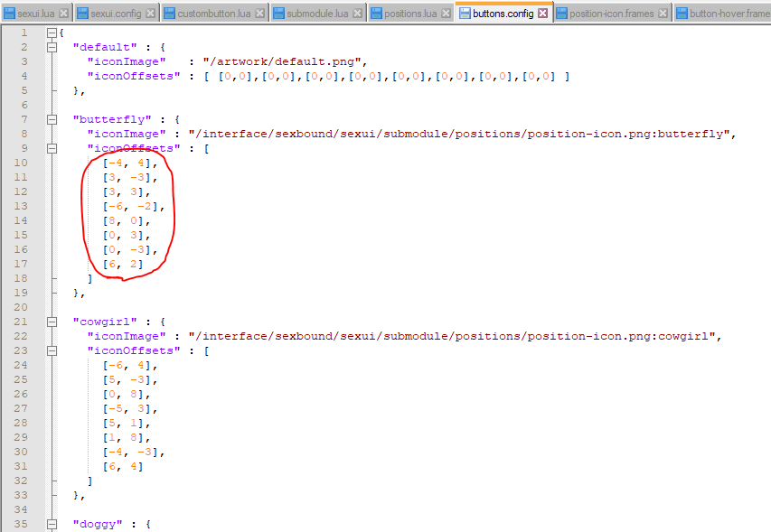Click line number 6 in the margin
The height and width of the screenshot is (532, 771).
pos(24,105)
